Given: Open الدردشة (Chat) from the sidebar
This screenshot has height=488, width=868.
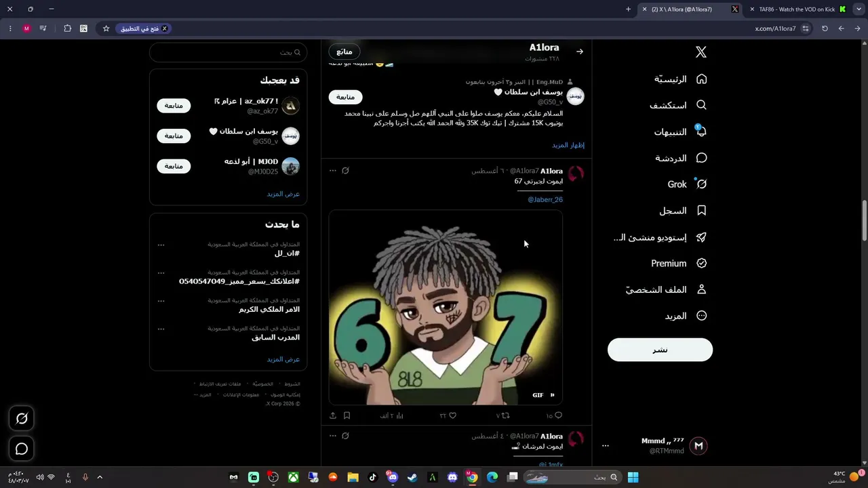Looking at the screenshot, I should [681, 158].
